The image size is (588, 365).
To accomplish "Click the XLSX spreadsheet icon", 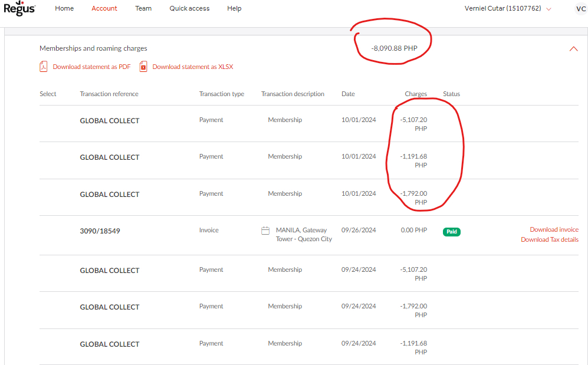I will pyautogui.click(x=143, y=67).
